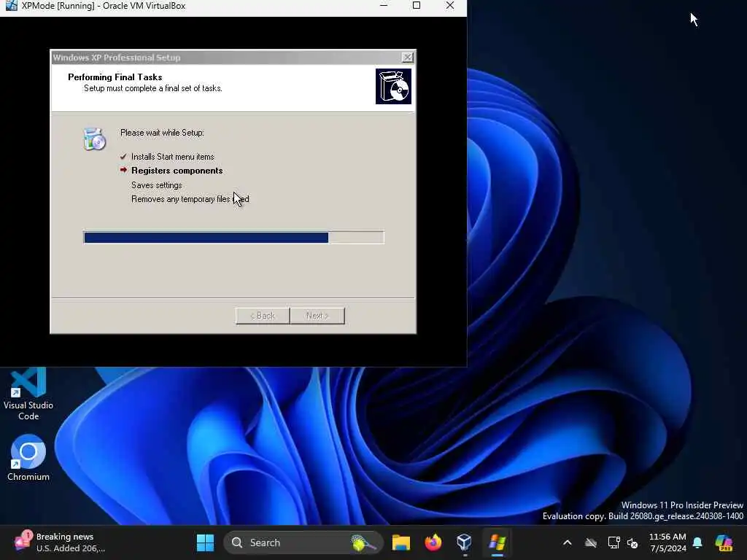The width and height of the screenshot is (747, 560).
Task: Launch Firefox from the taskbar
Action: pos(433,542)
